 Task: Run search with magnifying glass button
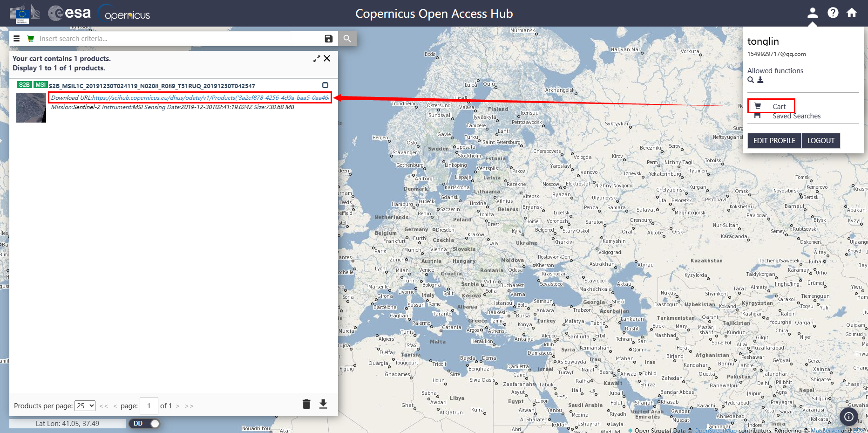pos(347,39)
